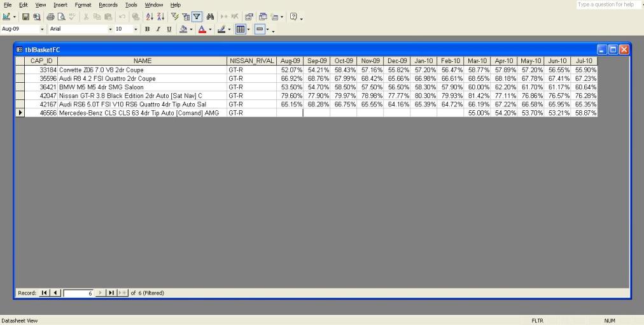
Task: Open Print Preview icon
Action: tap(61, 17)
